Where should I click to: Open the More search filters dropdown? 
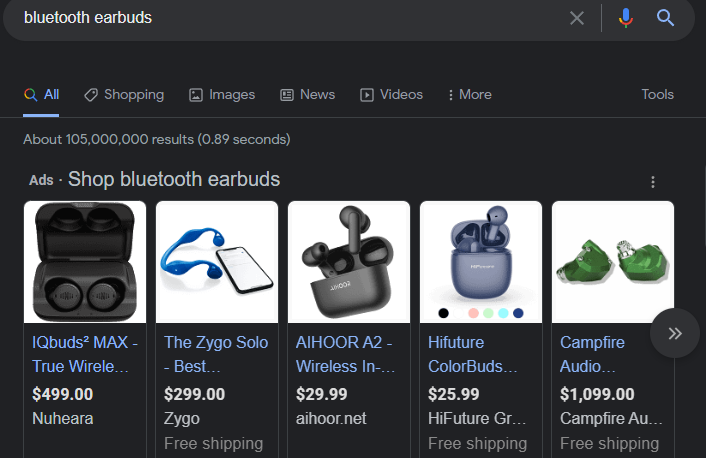pyautogui.click(x=468, y=94)
